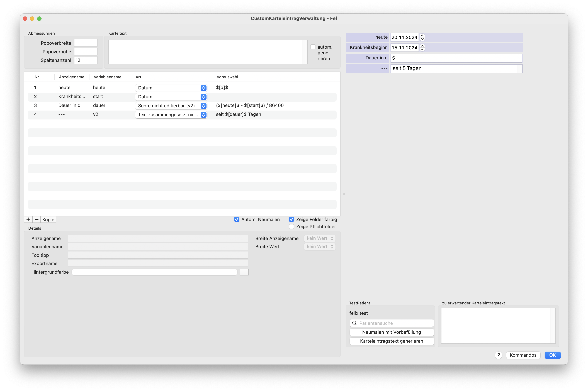Click the Popoverhöhe input field
588x391 pixels.
coord(86,52)
